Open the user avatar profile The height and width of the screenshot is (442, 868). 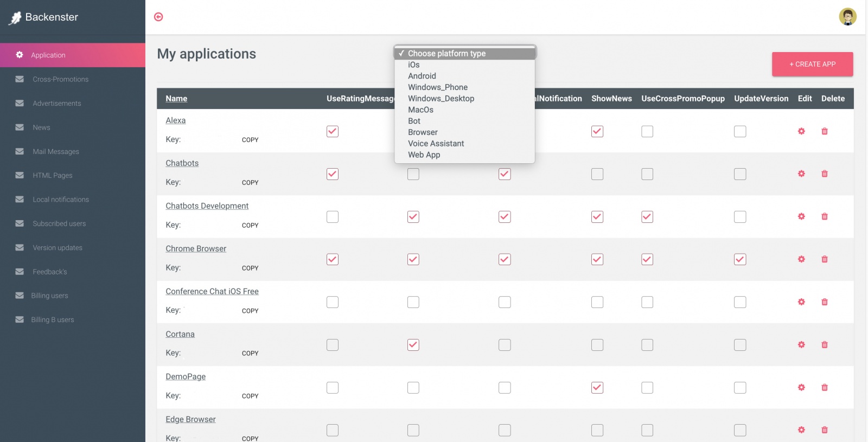coord(847,17)
